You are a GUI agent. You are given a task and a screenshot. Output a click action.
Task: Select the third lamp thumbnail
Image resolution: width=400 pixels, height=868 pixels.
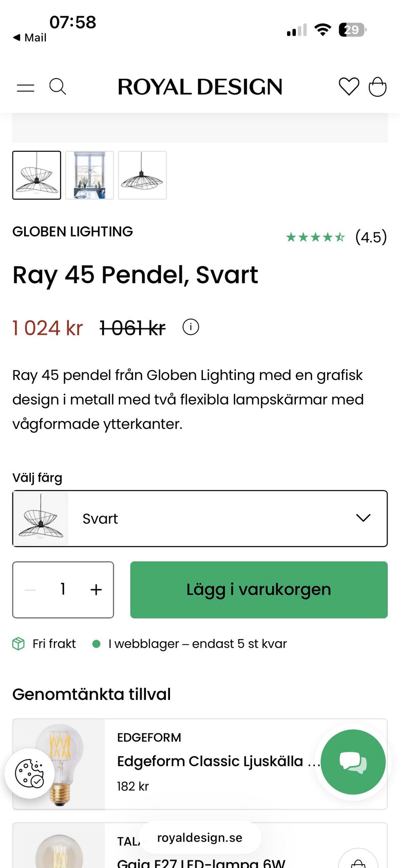(142, 175)
